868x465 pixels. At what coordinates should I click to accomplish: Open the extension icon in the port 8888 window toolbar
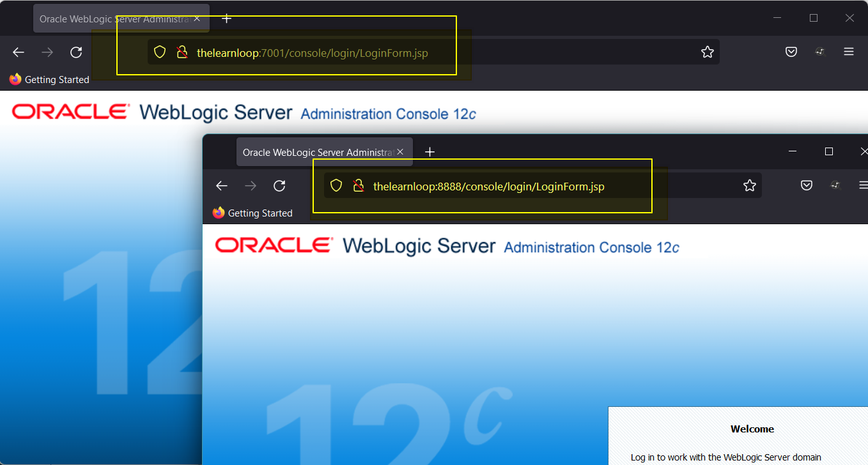coord(835,186)
